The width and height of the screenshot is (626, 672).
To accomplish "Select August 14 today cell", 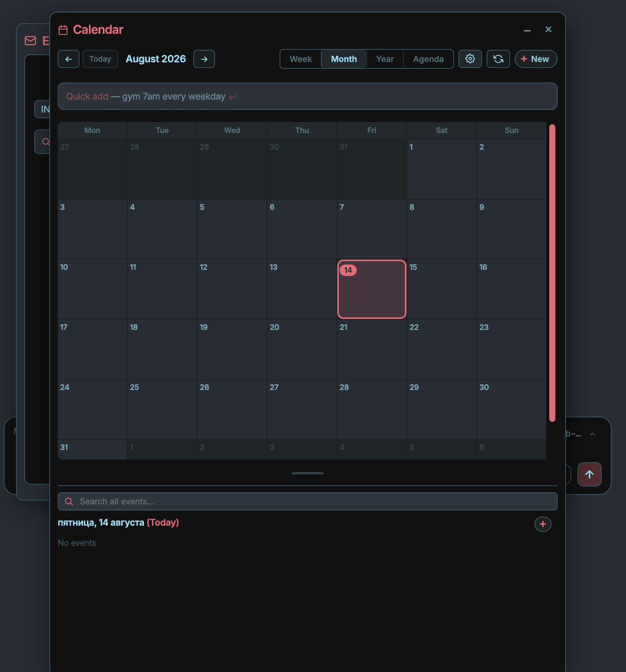I will (x=372, y=289).
